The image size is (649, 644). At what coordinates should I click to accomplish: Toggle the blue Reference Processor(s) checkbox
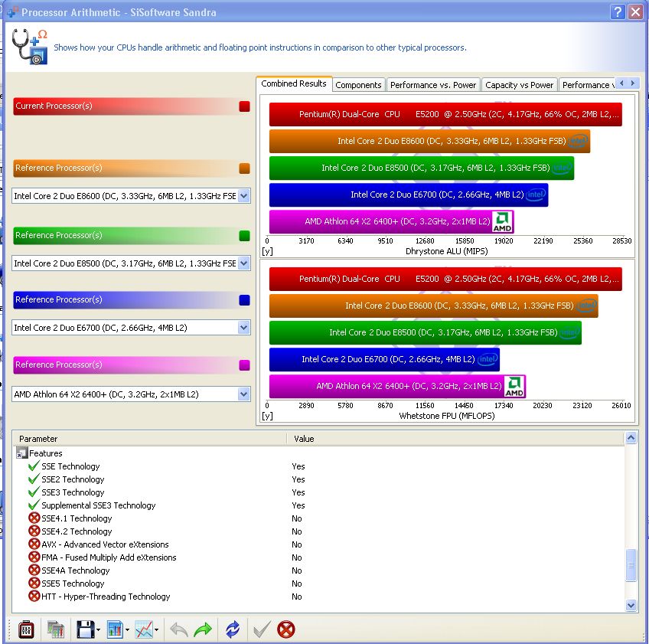click(x=244, y=300)
